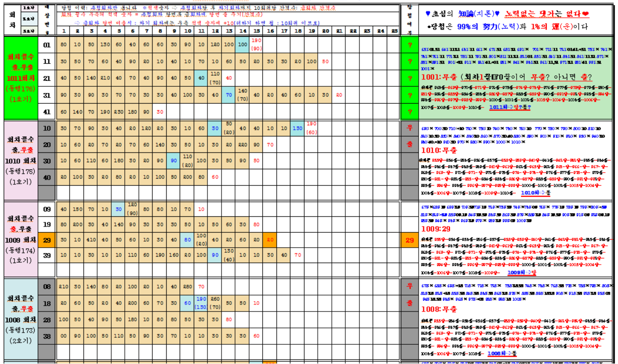This screenshot has height=364, width=618.
Task: Select column header 1 in number row
Action: [63, 31]
